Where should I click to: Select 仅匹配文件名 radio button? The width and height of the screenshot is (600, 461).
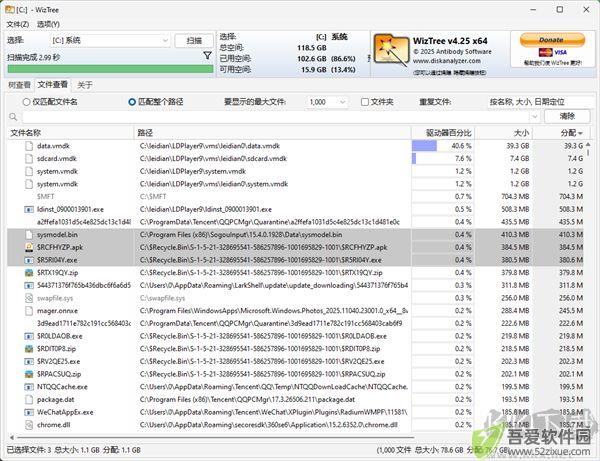click(x=26, y=102)
